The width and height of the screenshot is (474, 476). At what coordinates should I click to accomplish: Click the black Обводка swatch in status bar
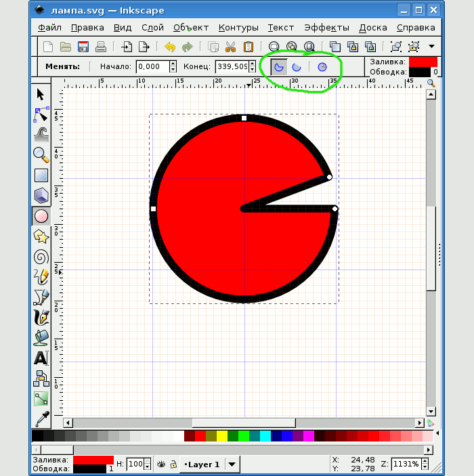89,469
